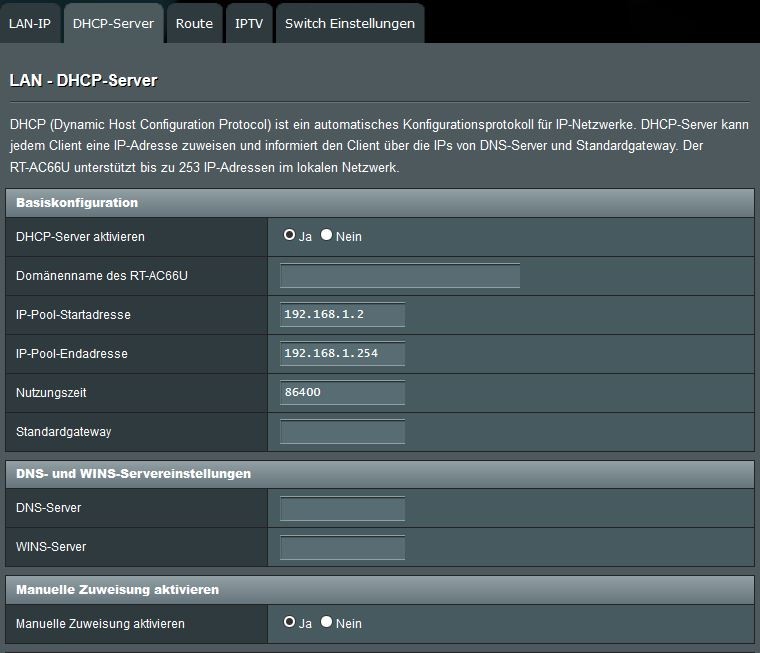Click the DNS- und WINS-Servereinstellungen header
The height and width of the screenshot is (653, 760).
[380, 474]
